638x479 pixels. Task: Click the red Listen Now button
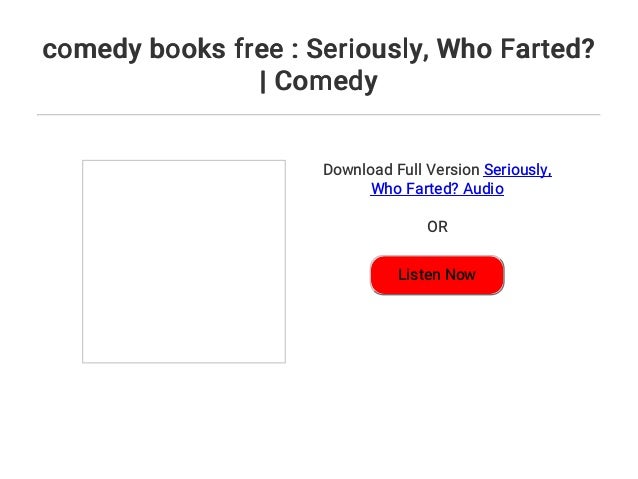pyautogui.click(x=437, y=275)
